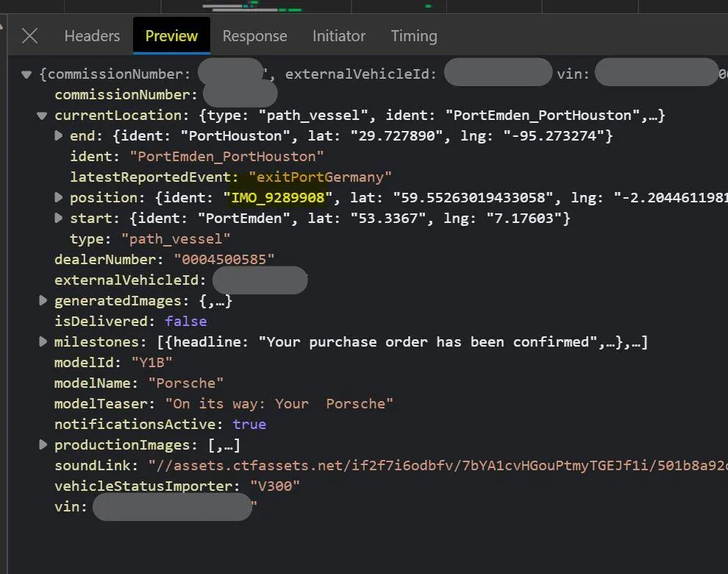Click the isDelivered false value

186,321
